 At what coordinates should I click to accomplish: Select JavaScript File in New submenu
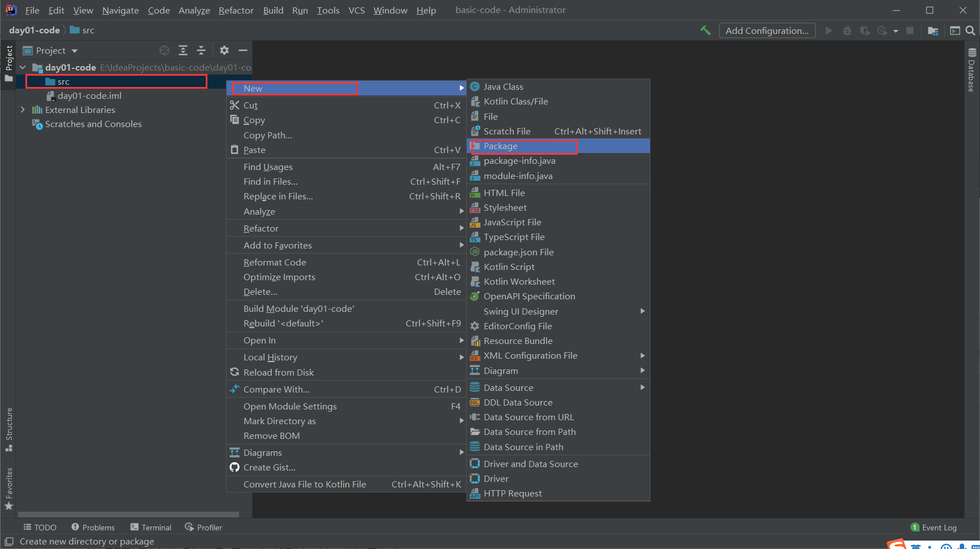[x=558, y=222]
